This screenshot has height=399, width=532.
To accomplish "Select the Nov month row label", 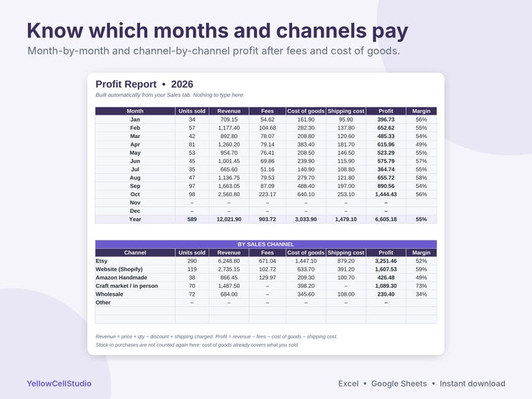I will (x=135, y=203).
